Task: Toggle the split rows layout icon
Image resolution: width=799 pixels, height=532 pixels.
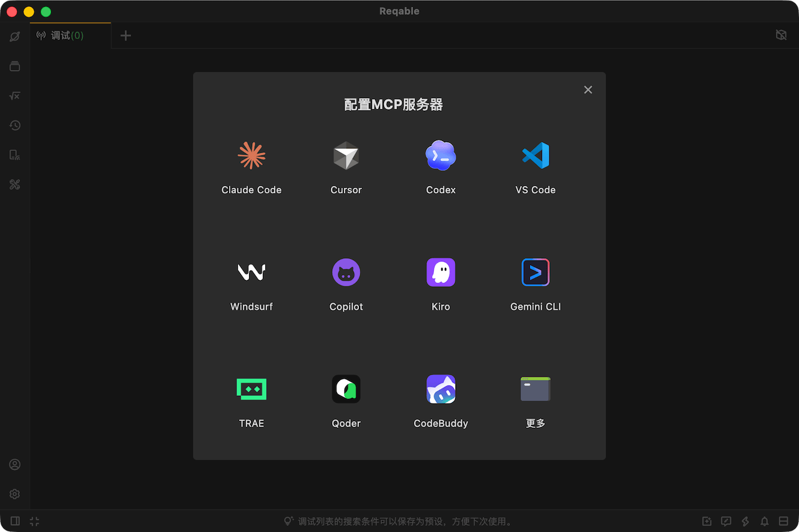Action: pos(783,521)
